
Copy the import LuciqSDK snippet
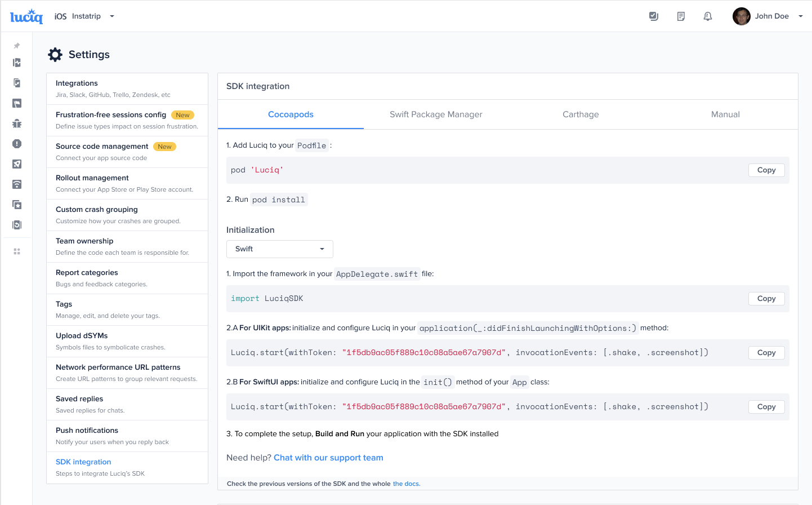click(766, 299)
